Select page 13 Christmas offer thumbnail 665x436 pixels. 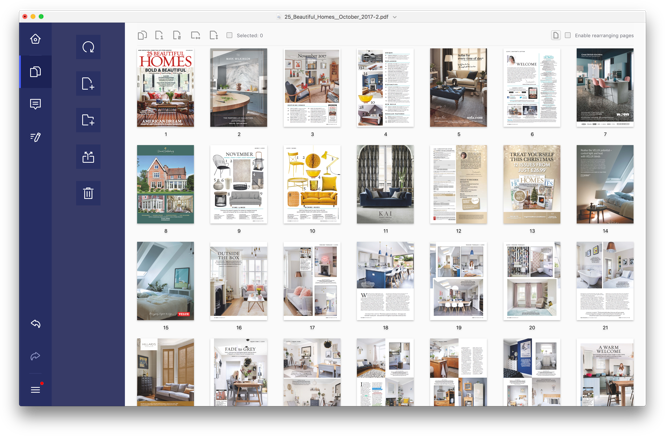pos(532,184)
